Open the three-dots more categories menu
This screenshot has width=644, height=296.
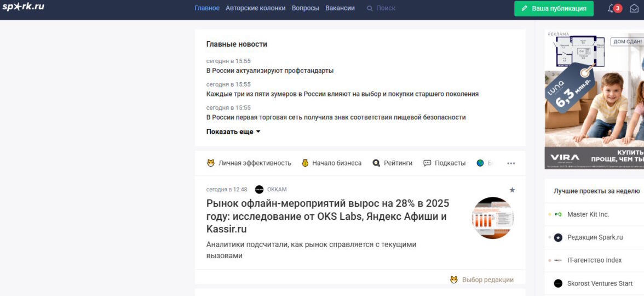pos(511,163)
